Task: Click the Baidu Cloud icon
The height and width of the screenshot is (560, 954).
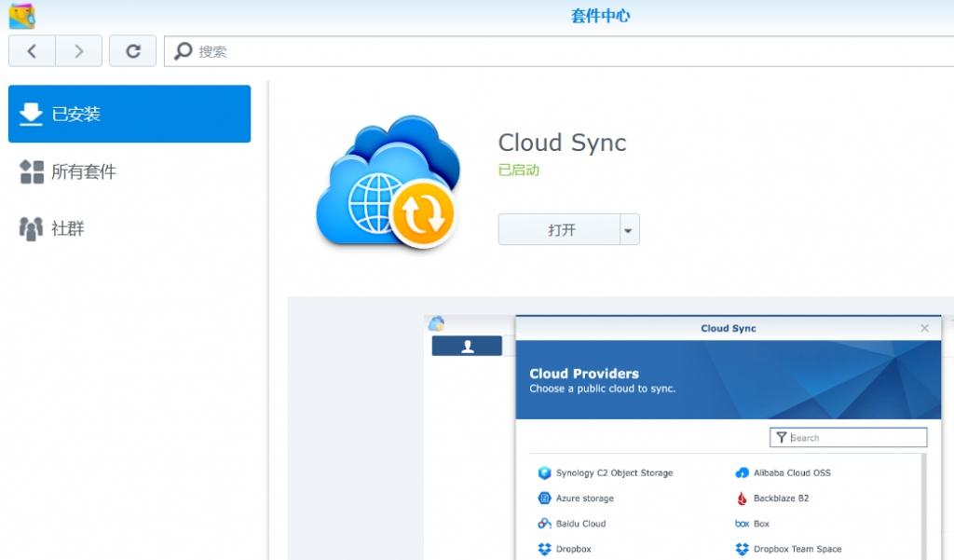Action: (544, 524)
